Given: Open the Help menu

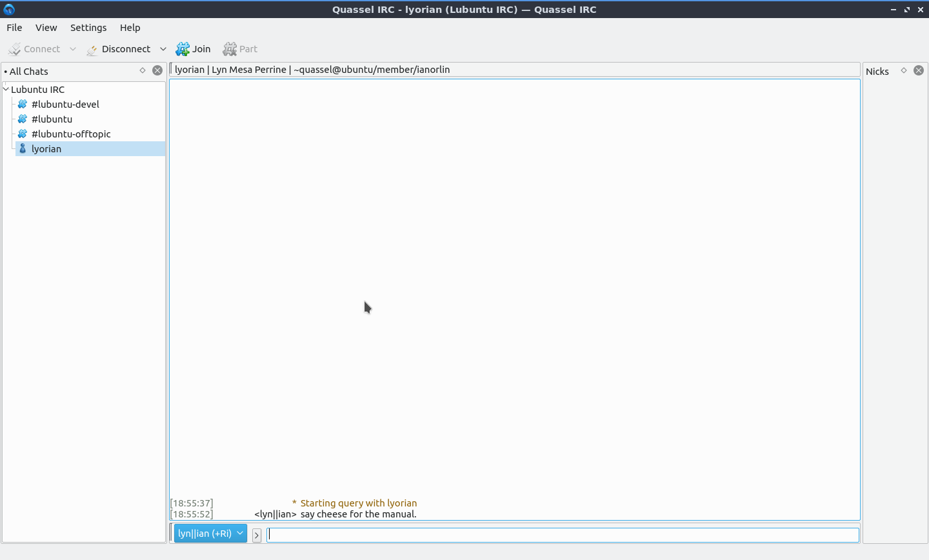Looking at the screenshot, I should pos(130,28).
